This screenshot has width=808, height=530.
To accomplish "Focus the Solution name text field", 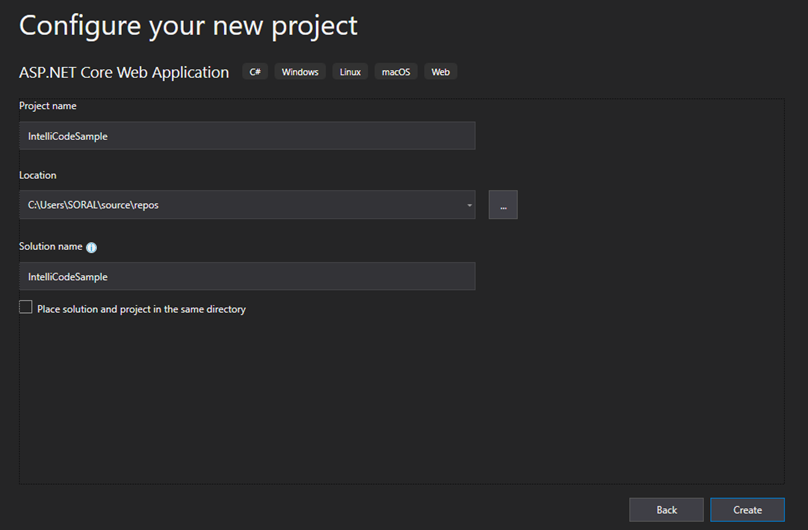I will (x=247, y=277).
